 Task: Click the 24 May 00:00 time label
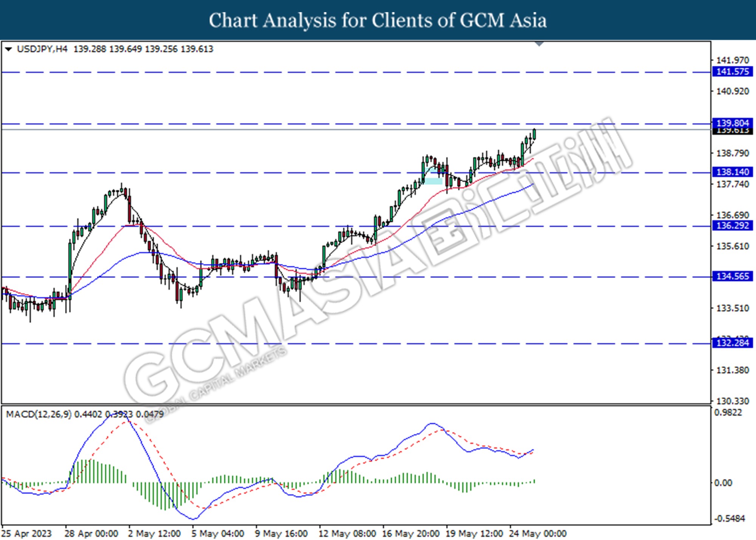tap(538, 534)
